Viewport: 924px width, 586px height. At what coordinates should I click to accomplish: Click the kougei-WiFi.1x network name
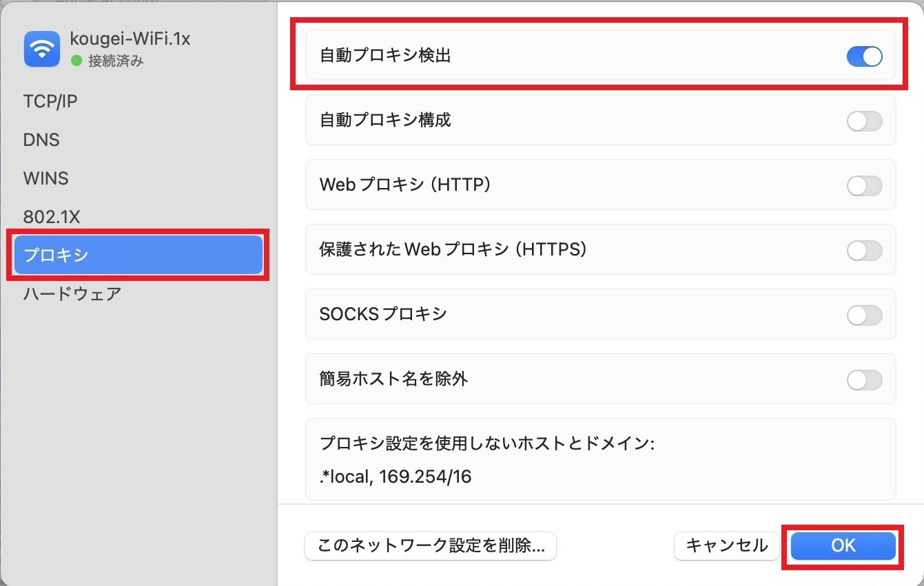(x=130, y=39)
